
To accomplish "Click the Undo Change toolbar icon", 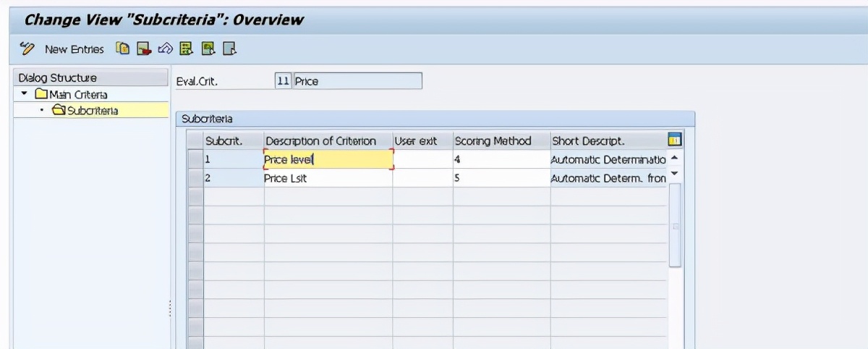I will pyautogui.click(x=165, y=49).
